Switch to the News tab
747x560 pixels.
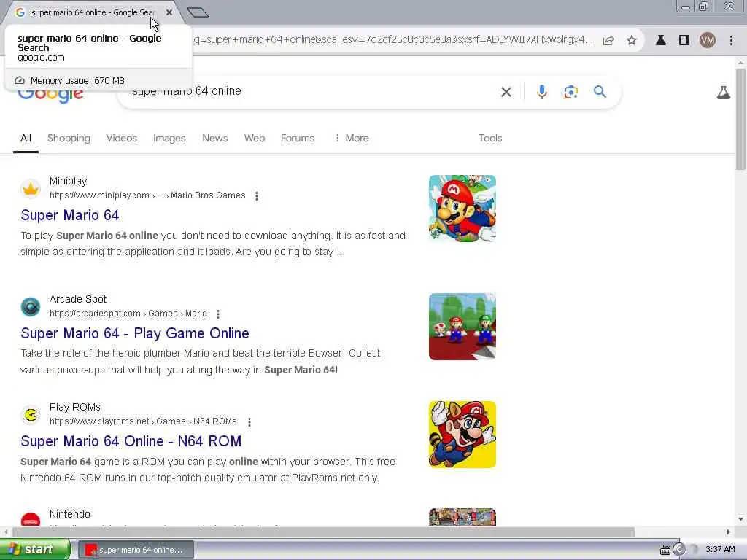point(215,138)
